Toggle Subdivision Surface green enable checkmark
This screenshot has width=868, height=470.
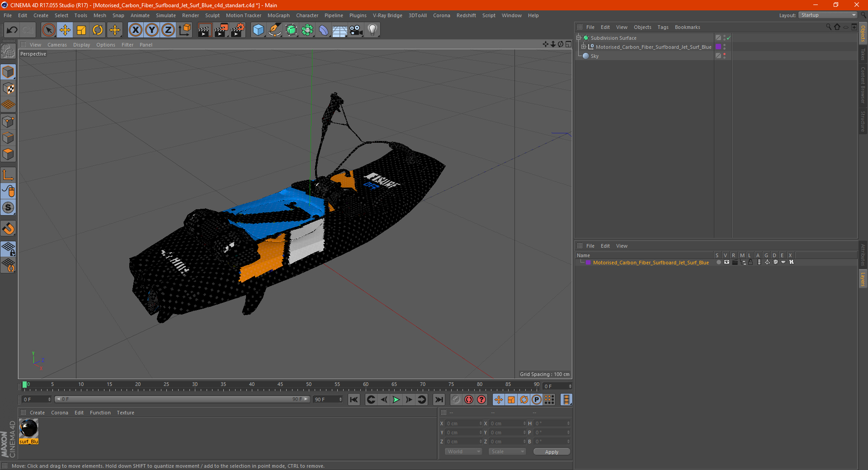pos(728,38)
